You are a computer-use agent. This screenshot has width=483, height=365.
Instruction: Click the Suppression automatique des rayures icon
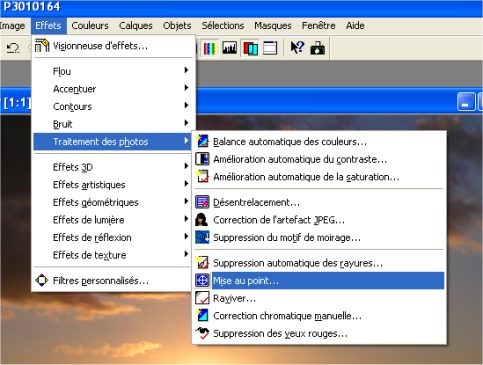coord(202,263)
